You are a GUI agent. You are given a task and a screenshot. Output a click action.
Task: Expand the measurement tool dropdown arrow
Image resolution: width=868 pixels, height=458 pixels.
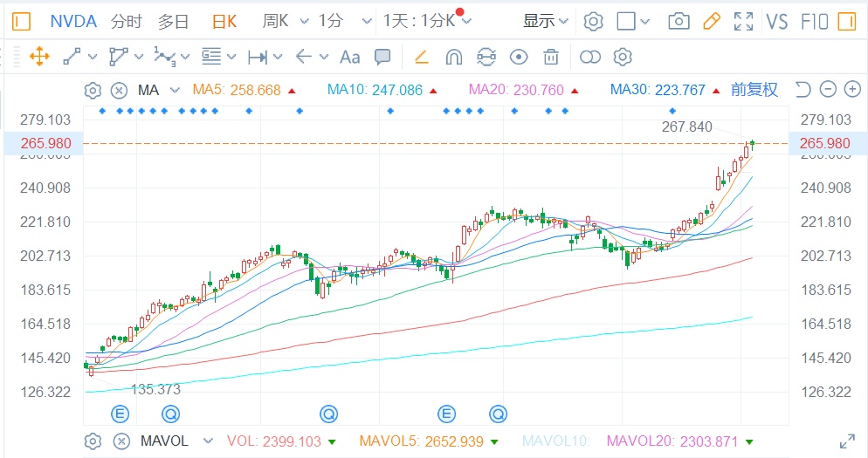[x=278, y=57]
